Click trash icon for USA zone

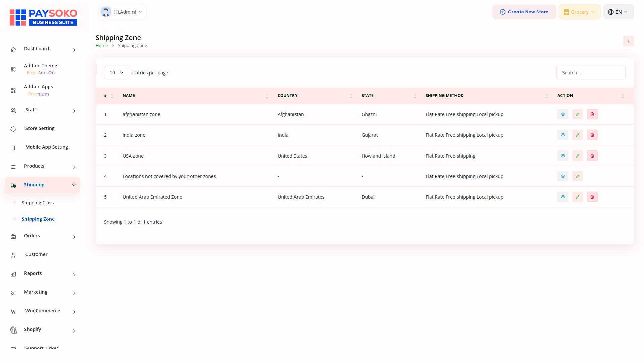(x=592, y=156)
